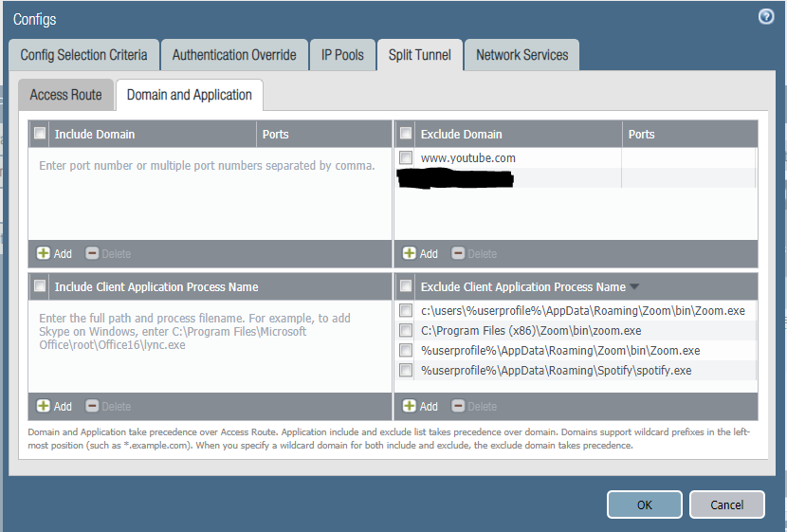Click the Add label under Exclude Domain

click(429, 254)
